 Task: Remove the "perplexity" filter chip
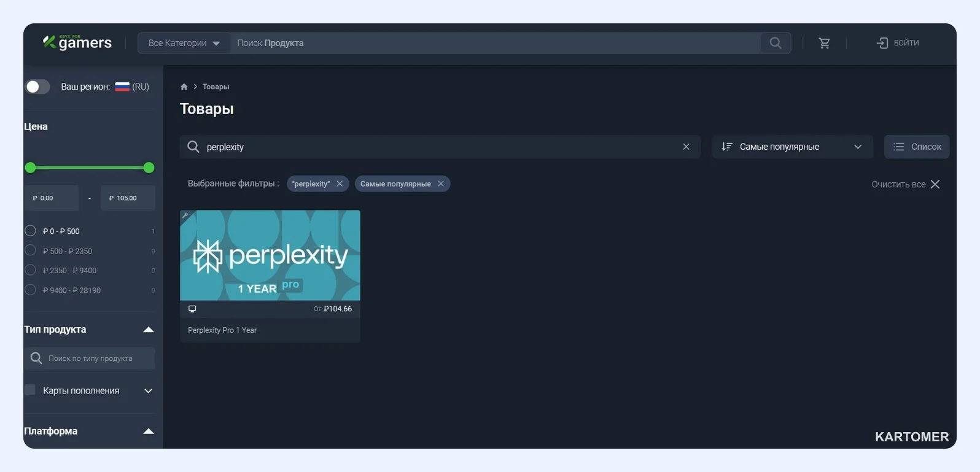click(x=340, y=184)
